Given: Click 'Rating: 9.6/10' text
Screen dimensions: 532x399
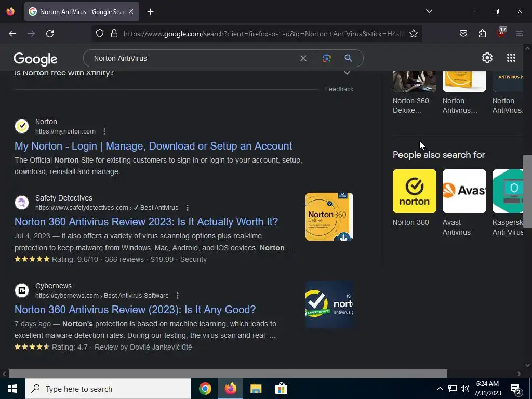Looking at the screenshot, I should pos(75,259).
